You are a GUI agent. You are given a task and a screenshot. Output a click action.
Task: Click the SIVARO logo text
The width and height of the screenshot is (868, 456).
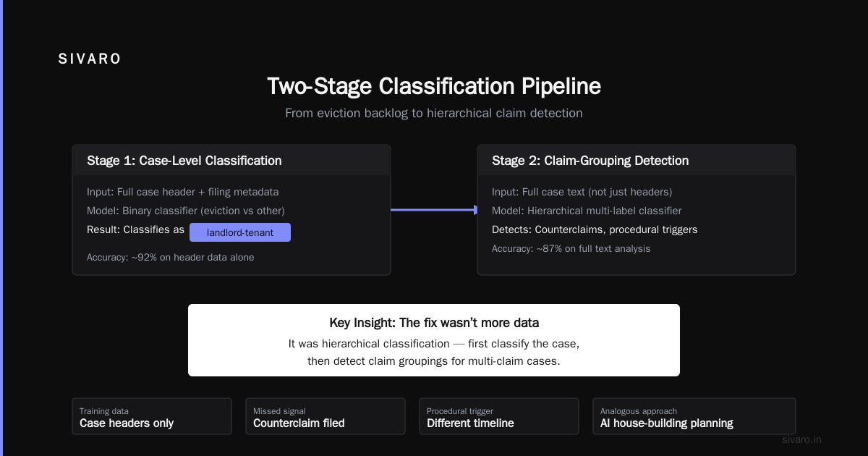[90, 59]
